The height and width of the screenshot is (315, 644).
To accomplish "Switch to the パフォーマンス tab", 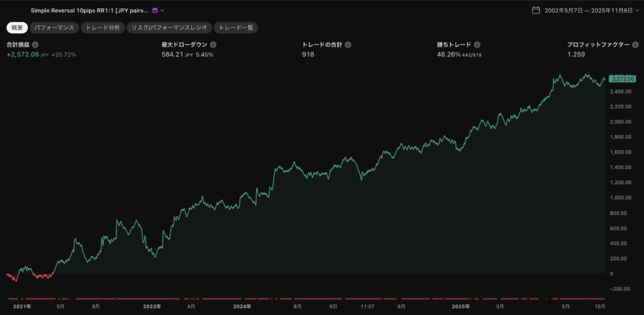I will (x=53, y=28).
